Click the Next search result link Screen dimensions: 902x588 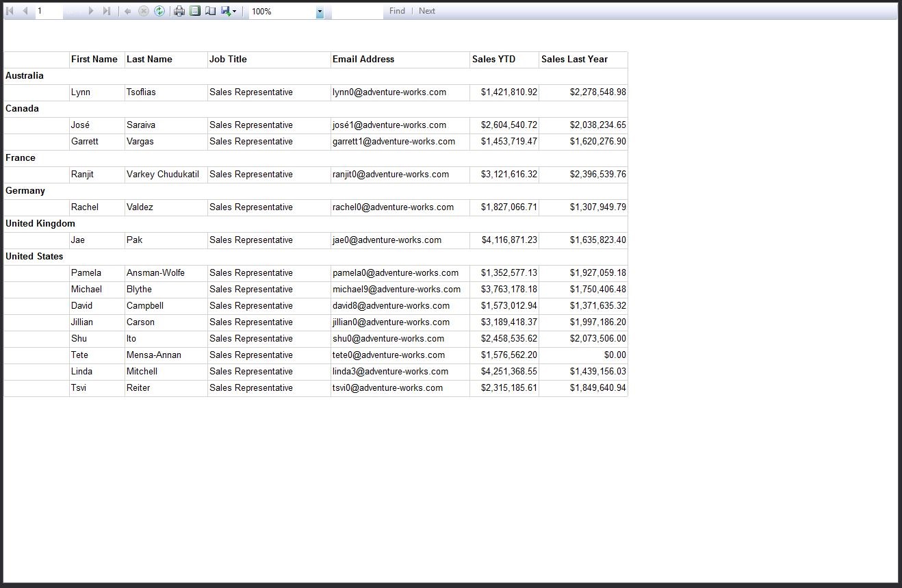click(426, 11)
